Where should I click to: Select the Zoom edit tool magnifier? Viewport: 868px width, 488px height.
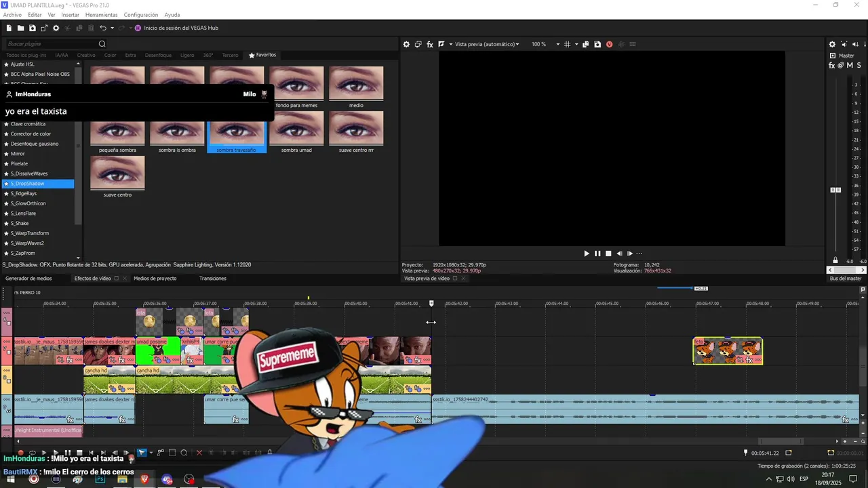[x=184, y=453]
